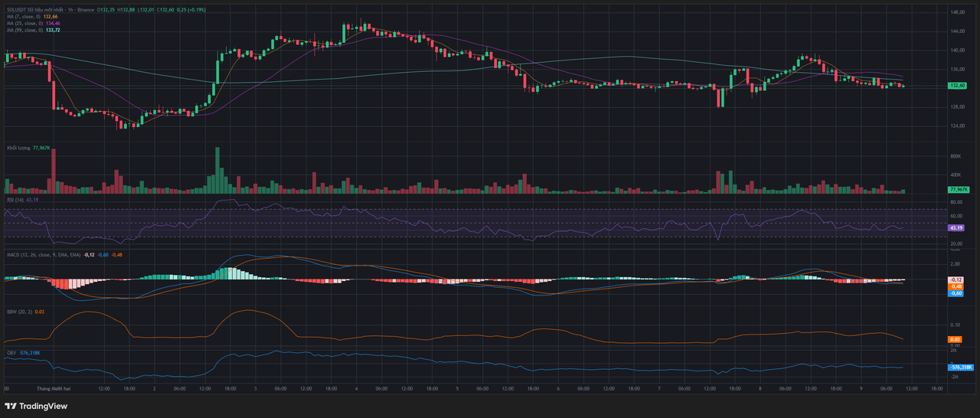This screenshot has width=980, height=418.
Task: Click the day 3 date marker on time axis
Action: [255, 388]
